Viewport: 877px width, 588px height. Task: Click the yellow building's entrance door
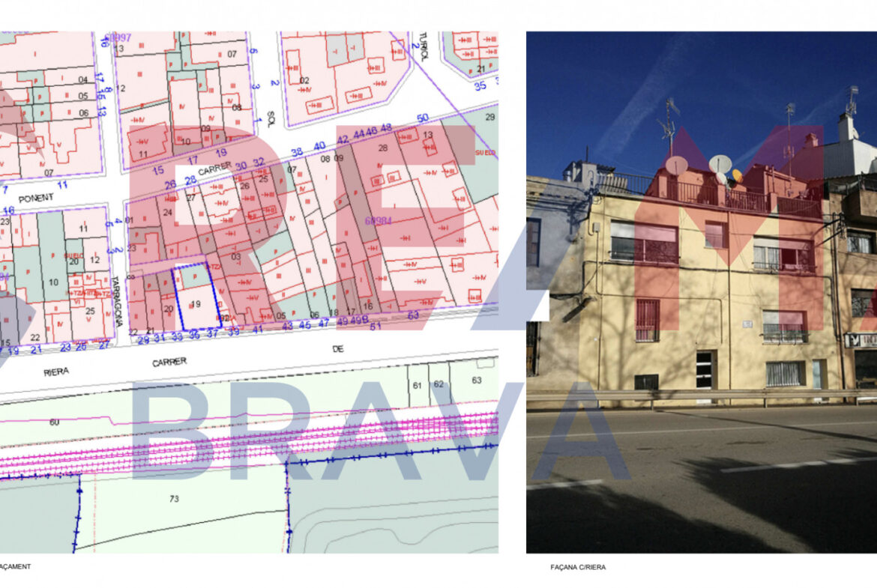[705, 369]
